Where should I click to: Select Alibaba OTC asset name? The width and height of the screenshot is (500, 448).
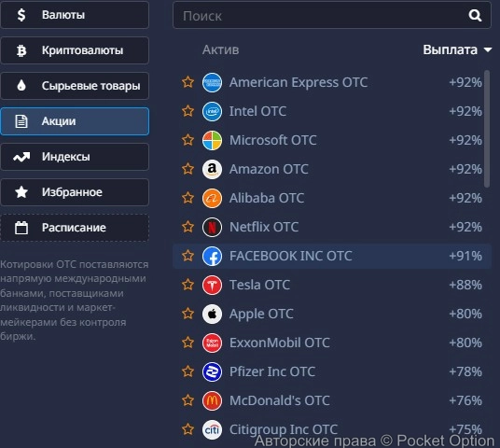(x=267, y=198)
